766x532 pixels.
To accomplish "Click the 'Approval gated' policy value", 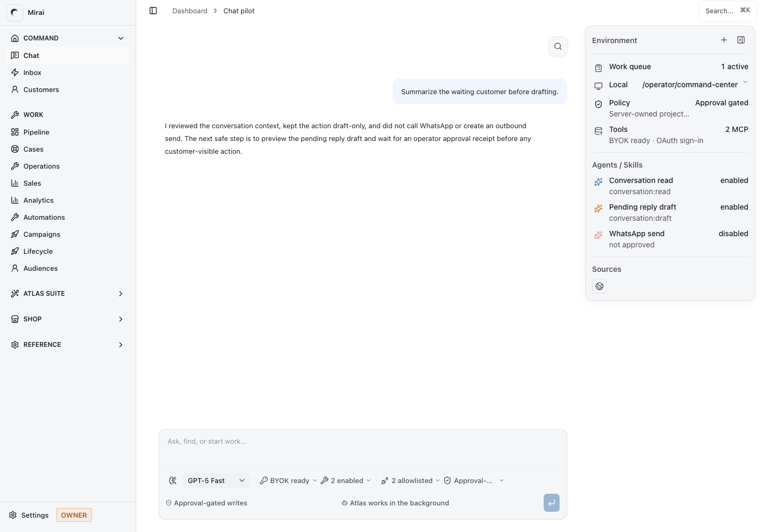I will 722,103.
